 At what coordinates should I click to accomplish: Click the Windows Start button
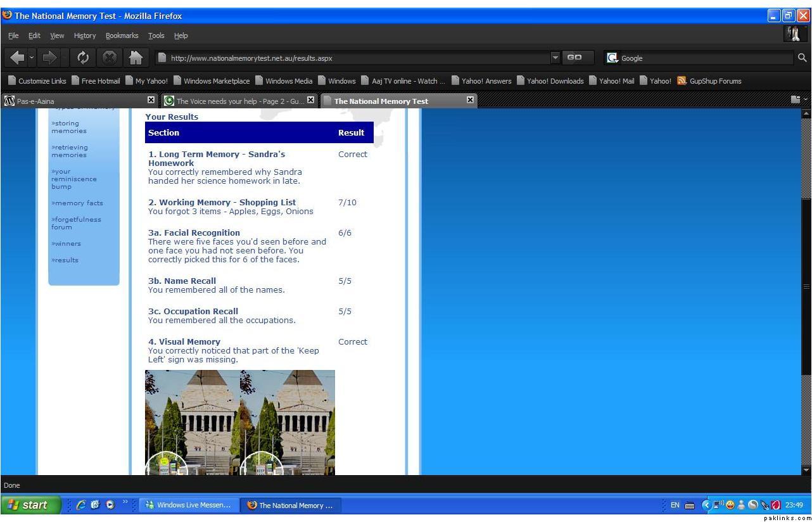pos(30,505)
